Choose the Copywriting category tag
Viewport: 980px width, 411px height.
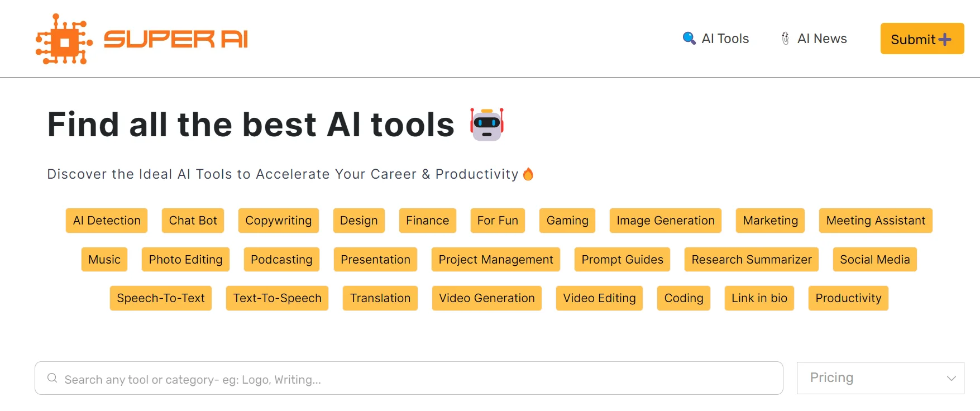[x=278, y=221]
